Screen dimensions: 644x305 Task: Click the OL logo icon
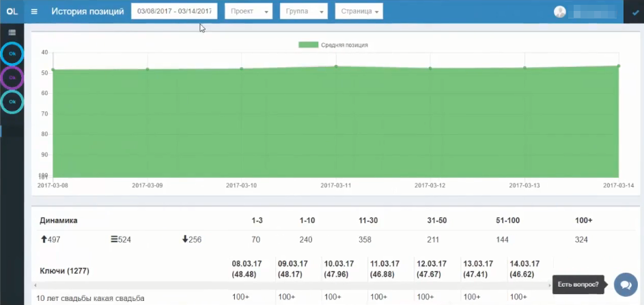tap(12, 12)
